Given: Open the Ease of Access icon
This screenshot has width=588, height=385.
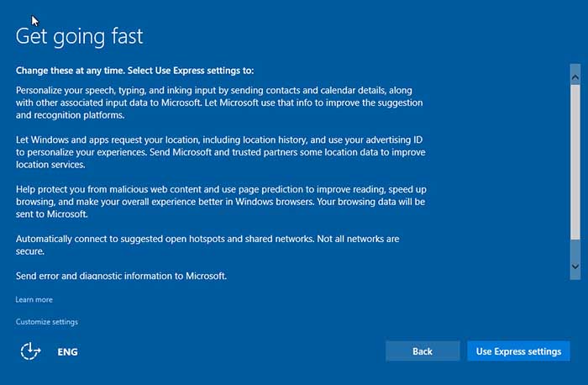Looking at the screenshot, I should [30, 351].
